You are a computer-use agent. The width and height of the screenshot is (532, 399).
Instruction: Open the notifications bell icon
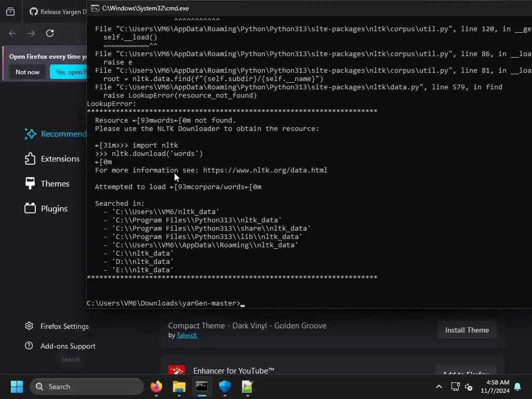518,387
